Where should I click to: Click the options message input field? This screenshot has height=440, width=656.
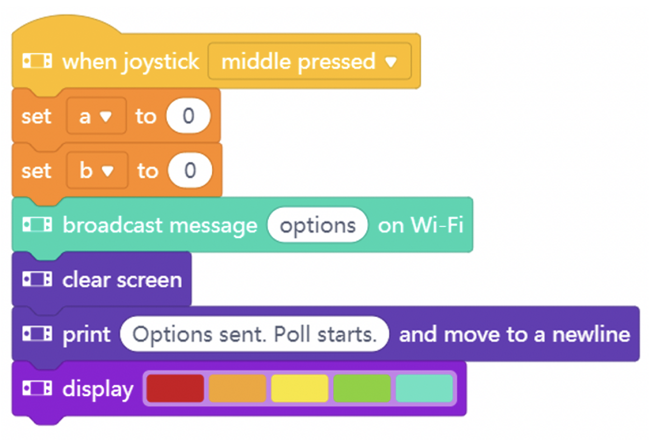click(x=318, y=225)
